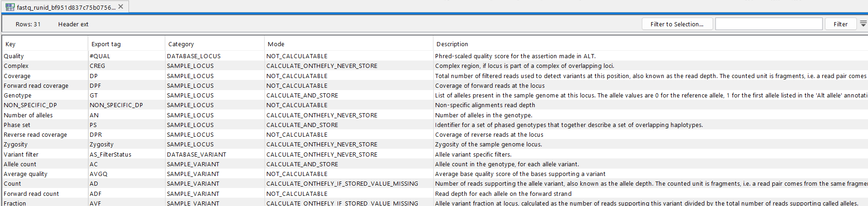
Task: Focus the filter text input field
Action: pyautogui.click(x=769, y=24)
